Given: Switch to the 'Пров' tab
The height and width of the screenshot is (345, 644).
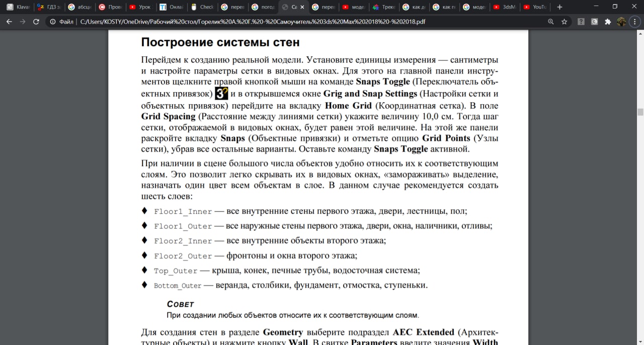Looking at the screenshot, I should pyautogui.click(x=110, y=7).
